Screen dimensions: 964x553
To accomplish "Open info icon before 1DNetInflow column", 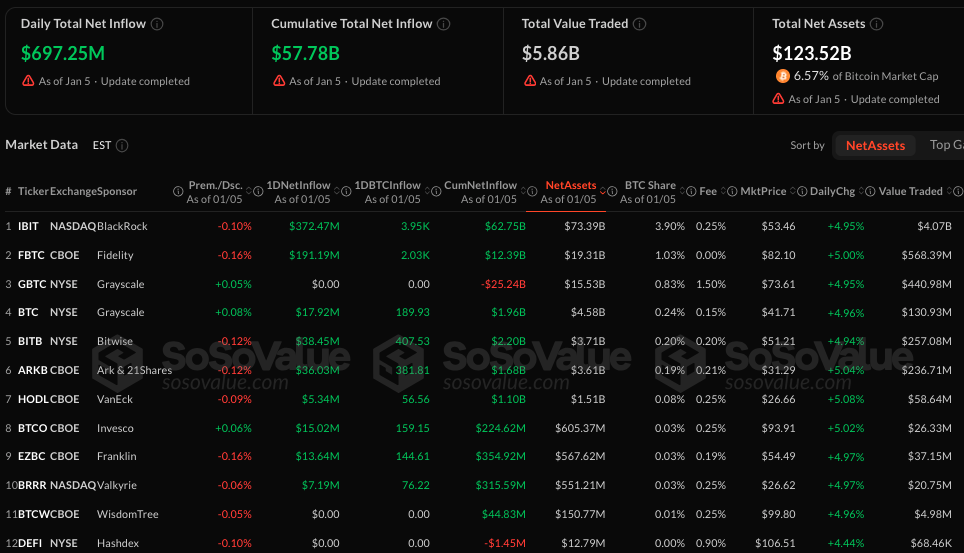I will tap(258, 191).
